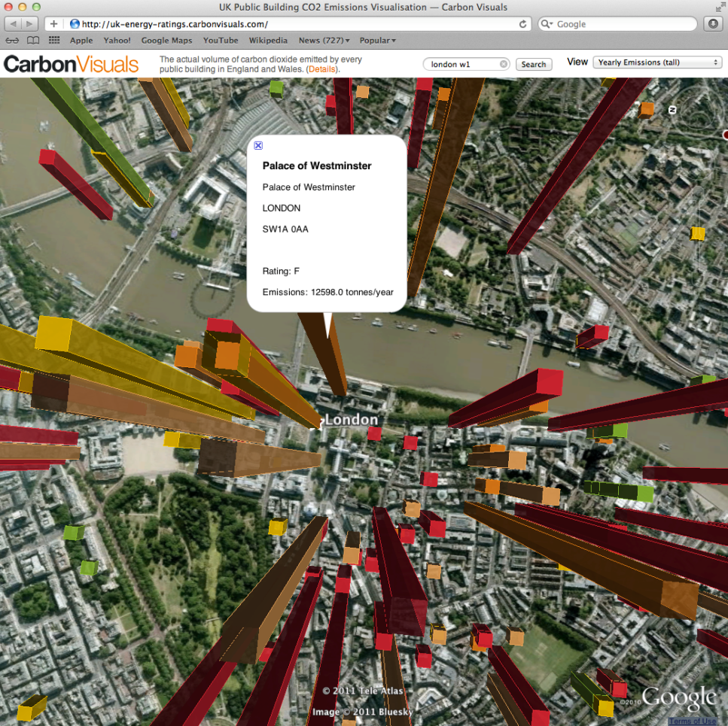The image size is (728, 726).
Task: Open the View 'Yearly Emissions (tall)' dropdown
Action: tap(657, 62)
